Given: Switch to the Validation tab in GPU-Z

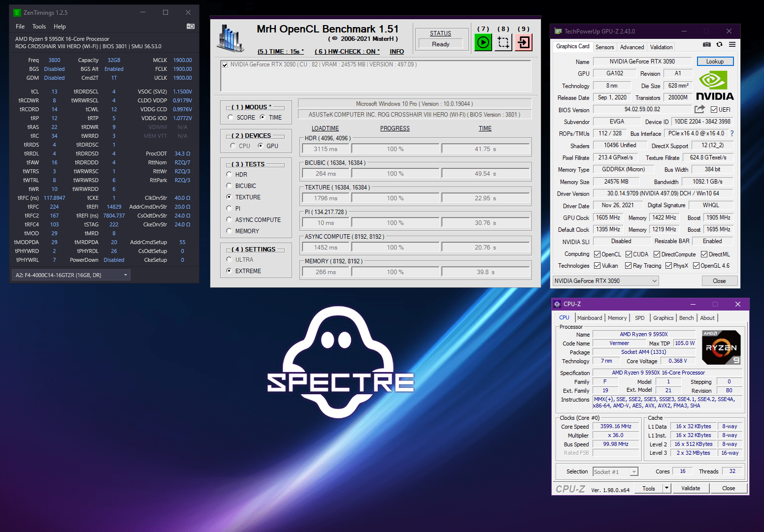Looking at the screenshot, I should coord(661,47).
